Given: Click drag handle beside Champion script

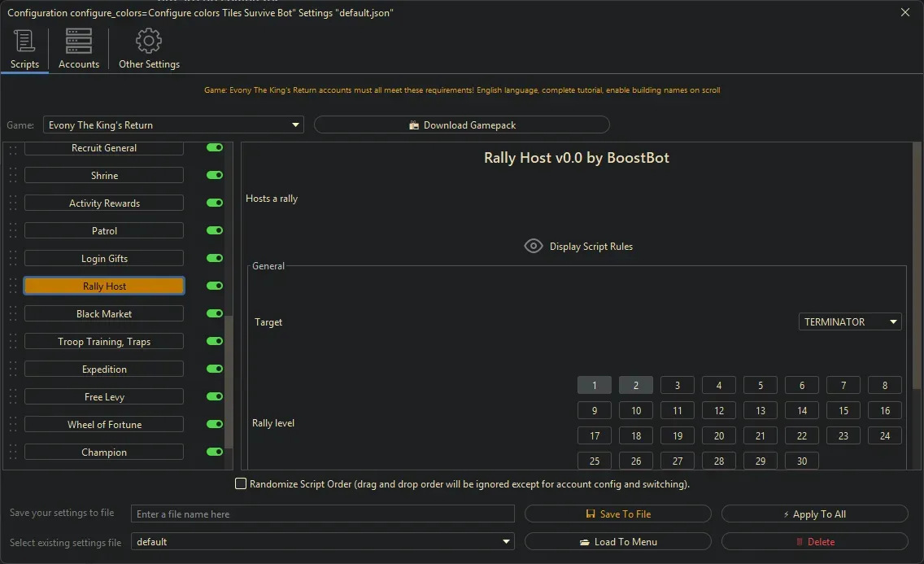Looking at the screenshot, I should (x=12, y=453).
